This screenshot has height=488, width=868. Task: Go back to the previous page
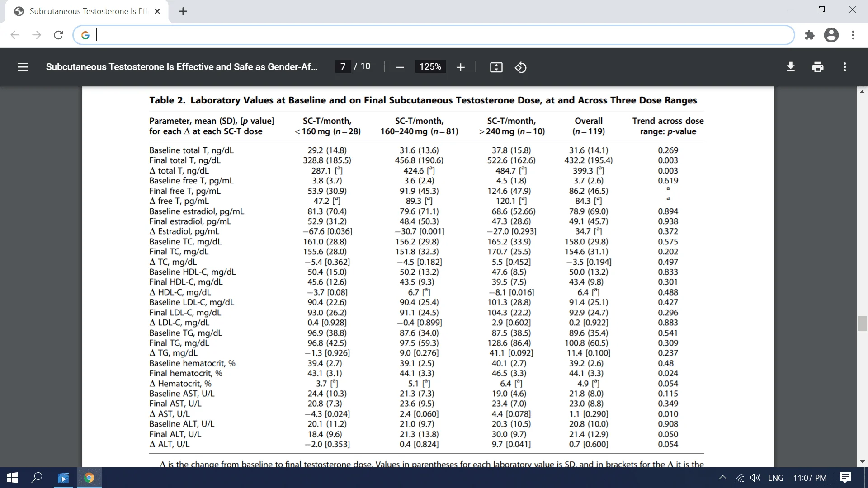coord(15,35)
